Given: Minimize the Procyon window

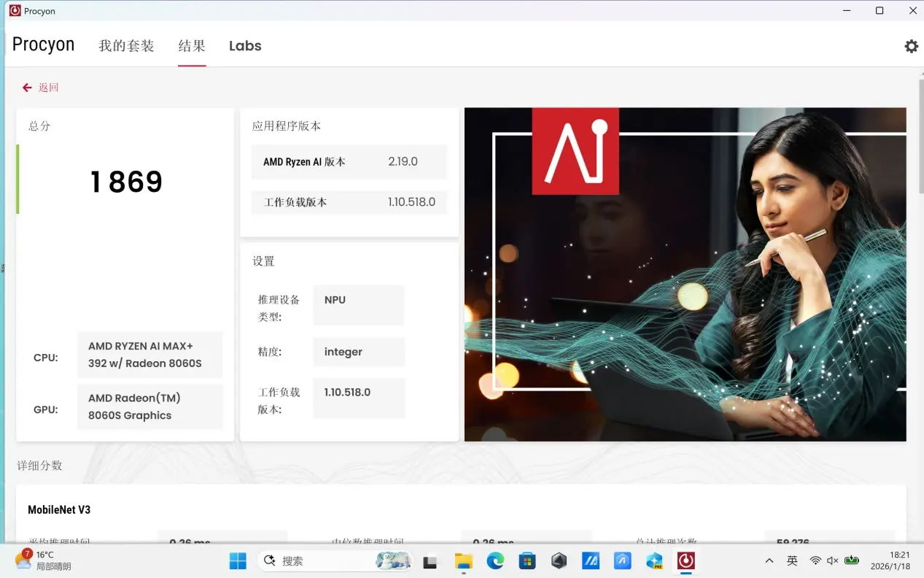Looking at the screenshot, I should tap(847, 11).
